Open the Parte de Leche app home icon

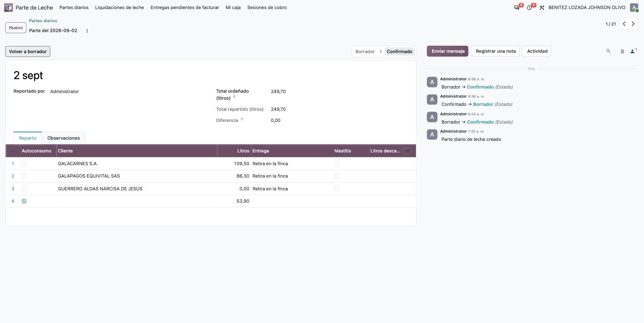coord(8,7)
